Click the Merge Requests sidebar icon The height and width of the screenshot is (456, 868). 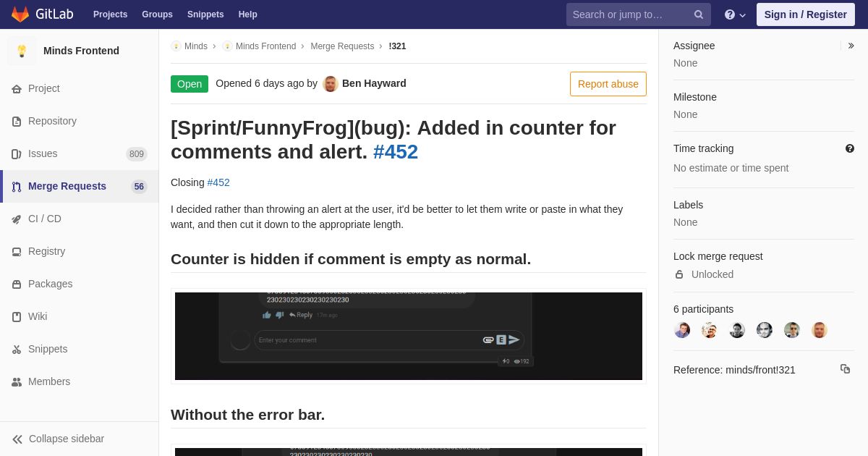pyautogui.click(x=17, y=187)
